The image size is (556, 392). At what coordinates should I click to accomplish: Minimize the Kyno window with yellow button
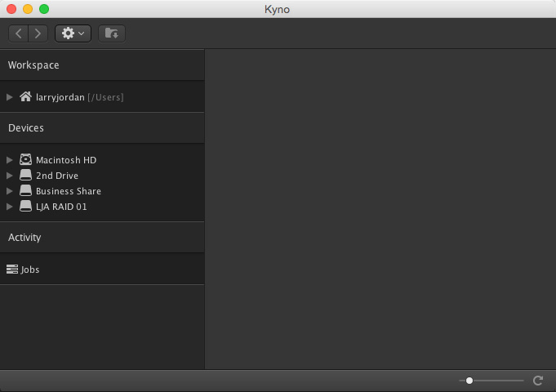[28, 9]
